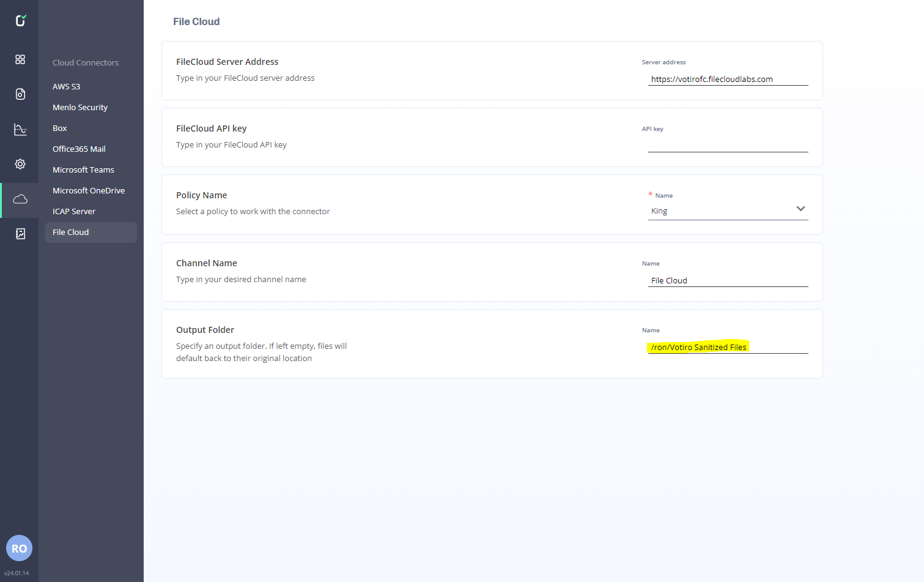Click the v24.01.14 version label
The width and height of the screenshot is (924, 582).
click(17, 573)
